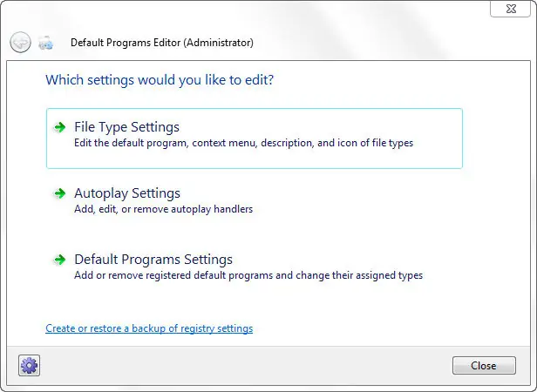The image size is (537, 392).
Task: Open File Type Settings
Action: (127, 127)
